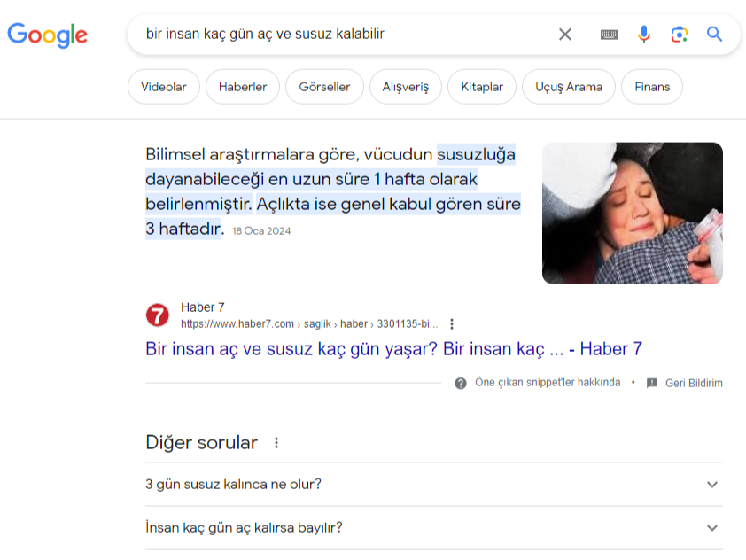Click in the search query input field

point(347,35)
